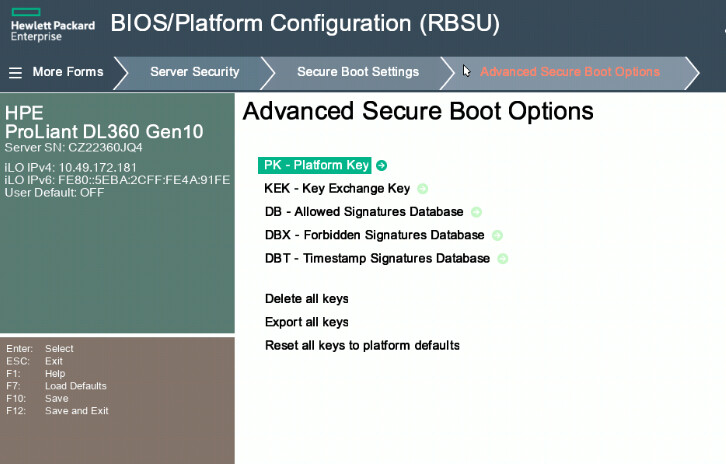Select the Advanced Secure Boot Options breadcrumb
This screenshot has height=464, width=726.
point(570,72)
